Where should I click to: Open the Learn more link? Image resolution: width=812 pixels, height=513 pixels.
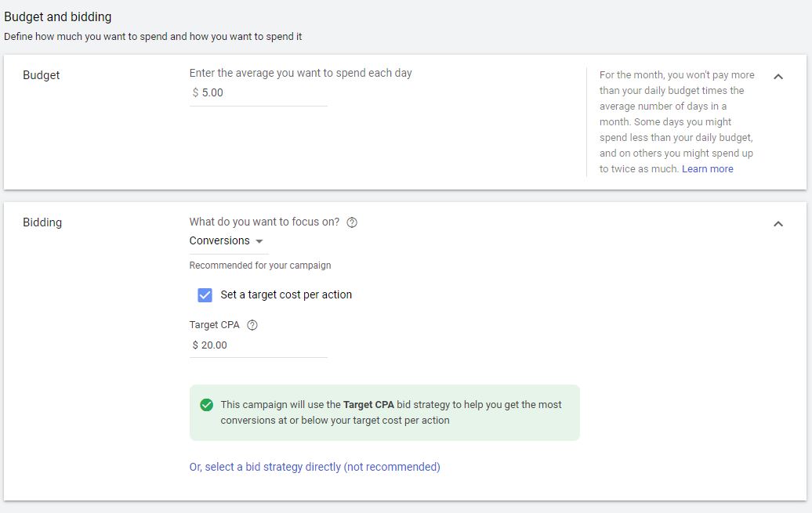pyautogui.click(x=707, y=169)
